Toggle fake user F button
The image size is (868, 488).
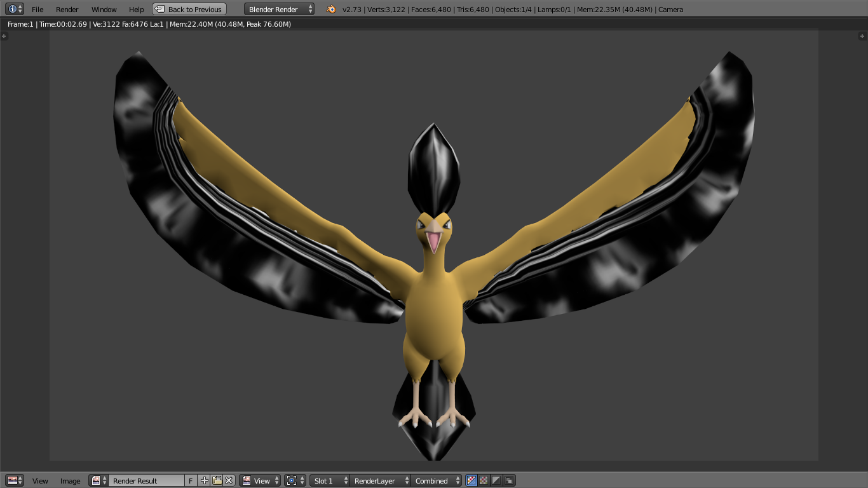click(191, 480)
